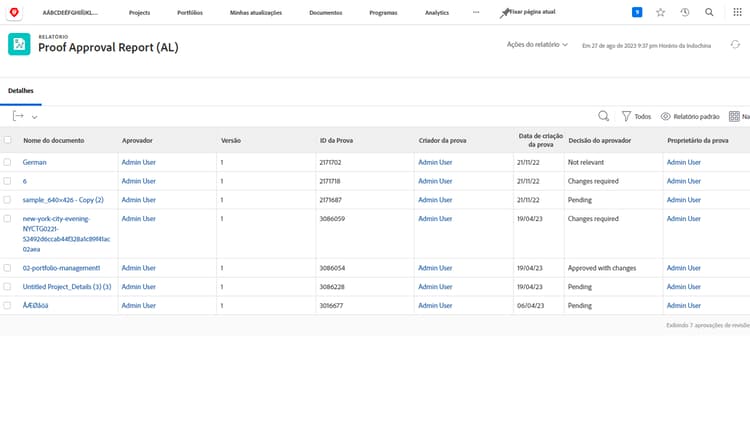Open the Projects menu item
The image size is (750, 425).
139,12
